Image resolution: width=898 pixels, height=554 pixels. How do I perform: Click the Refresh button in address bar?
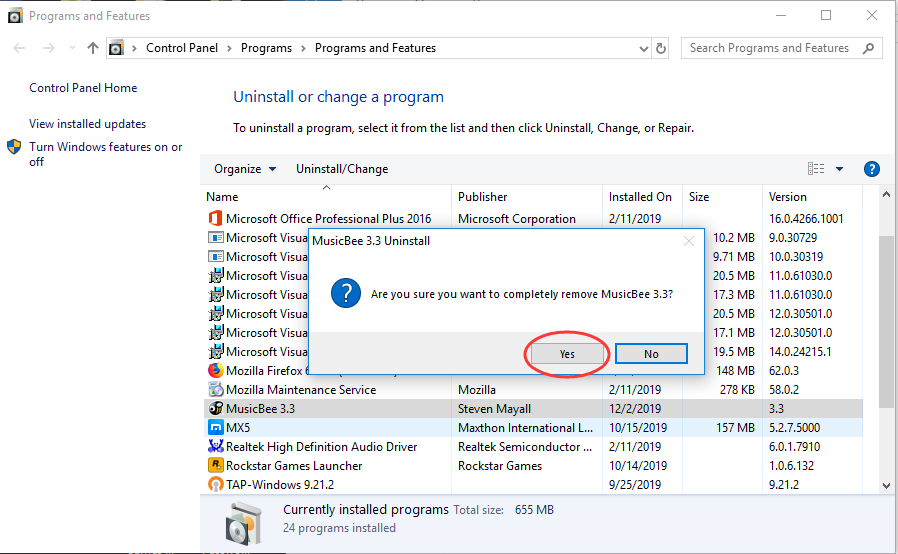(661, 48)
